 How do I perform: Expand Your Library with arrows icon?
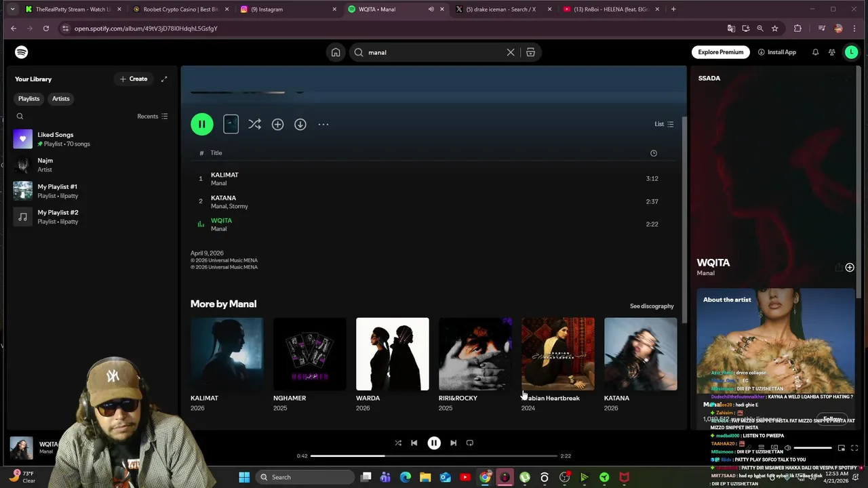(163, 79)
